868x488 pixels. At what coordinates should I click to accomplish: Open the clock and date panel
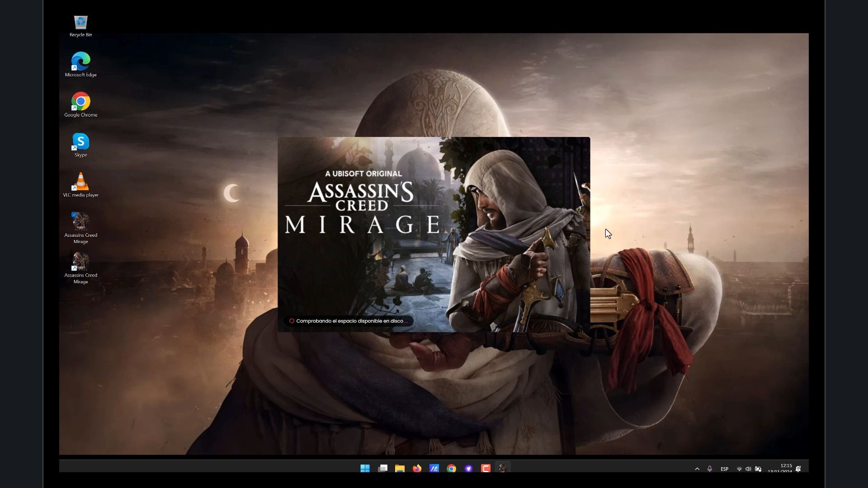click(x=780, y=469)
